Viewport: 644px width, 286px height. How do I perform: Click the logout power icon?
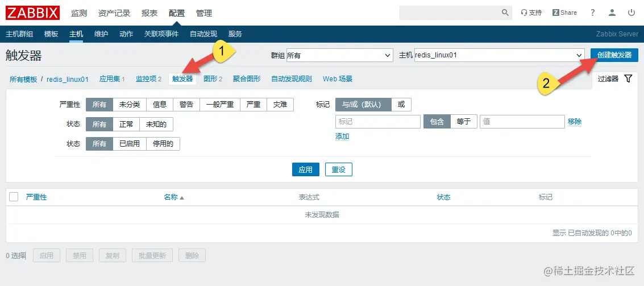(631, 13)
